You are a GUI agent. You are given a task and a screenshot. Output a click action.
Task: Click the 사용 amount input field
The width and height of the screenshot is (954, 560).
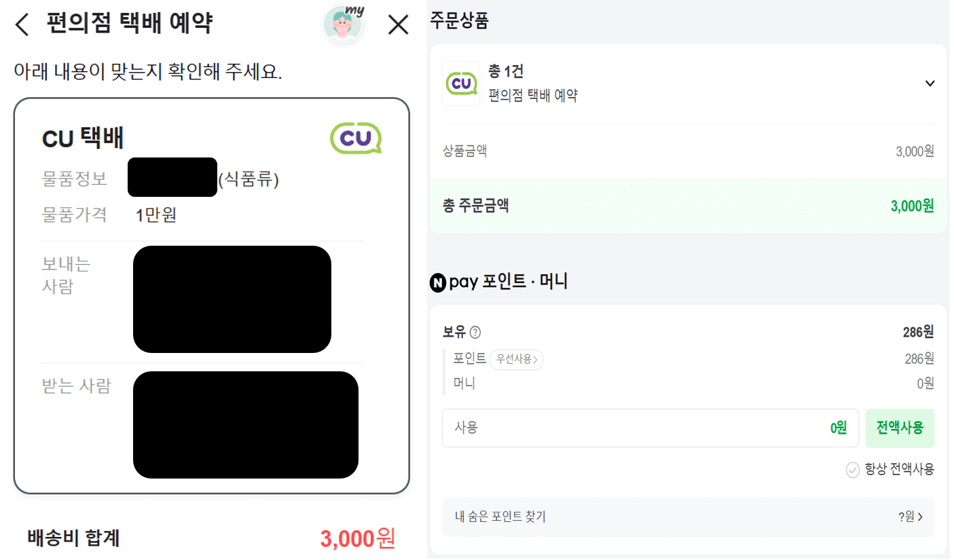point(650,428)
